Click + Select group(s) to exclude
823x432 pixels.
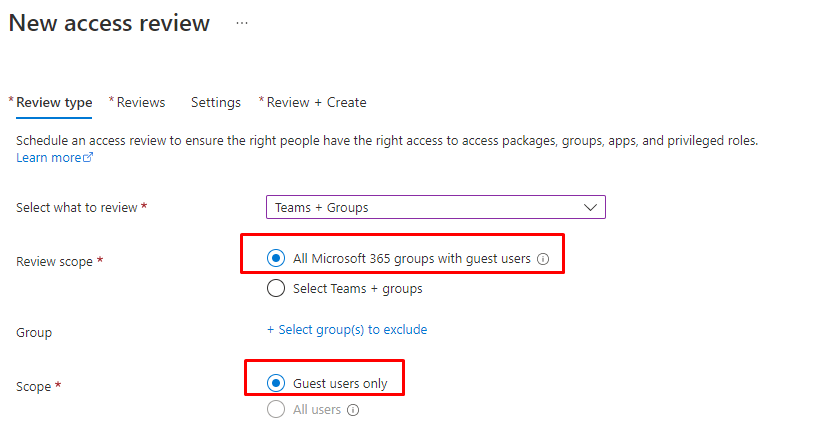point(347,329)
